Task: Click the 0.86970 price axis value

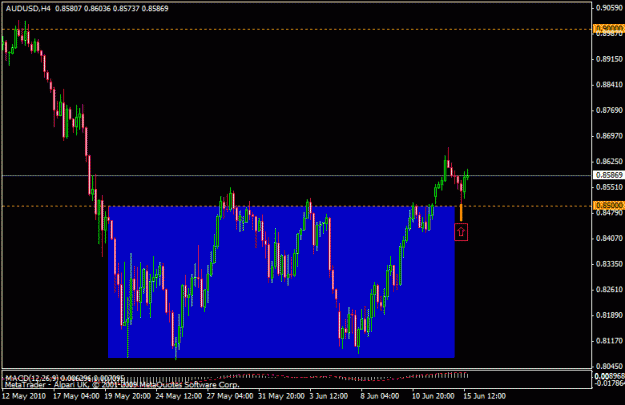Action: tap(609, 136)
